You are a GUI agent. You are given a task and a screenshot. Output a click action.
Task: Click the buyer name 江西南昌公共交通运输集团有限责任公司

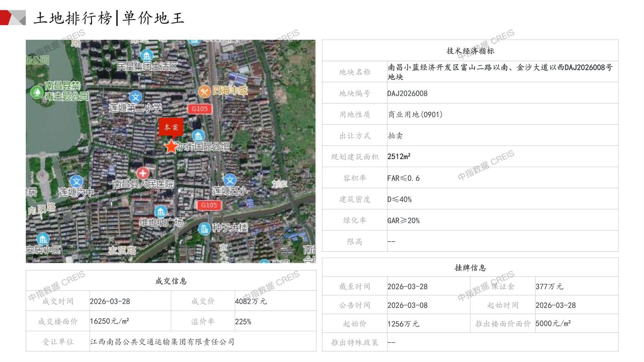point(162,342)
